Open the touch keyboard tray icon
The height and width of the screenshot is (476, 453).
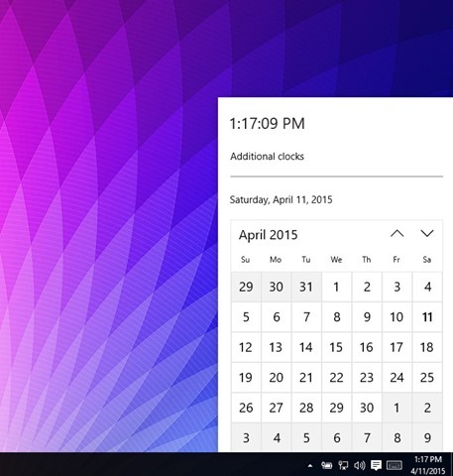coord(395,465)
